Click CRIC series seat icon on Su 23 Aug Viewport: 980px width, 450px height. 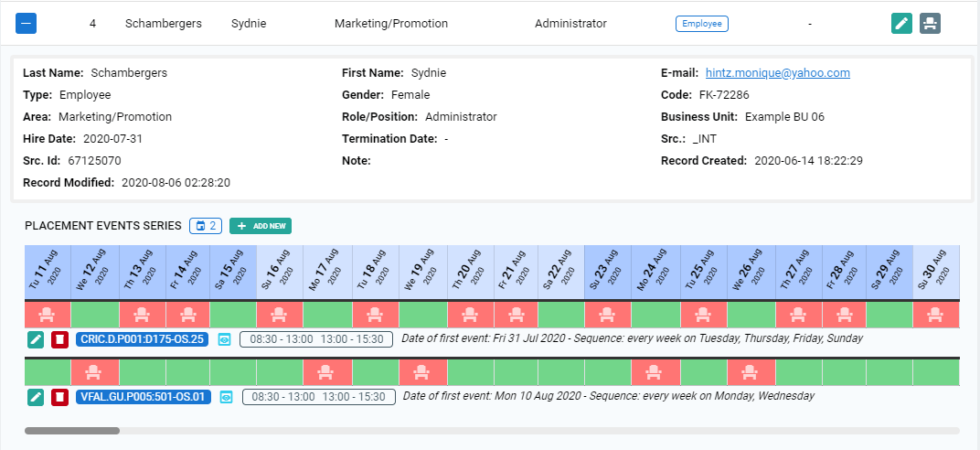[608, 315]
